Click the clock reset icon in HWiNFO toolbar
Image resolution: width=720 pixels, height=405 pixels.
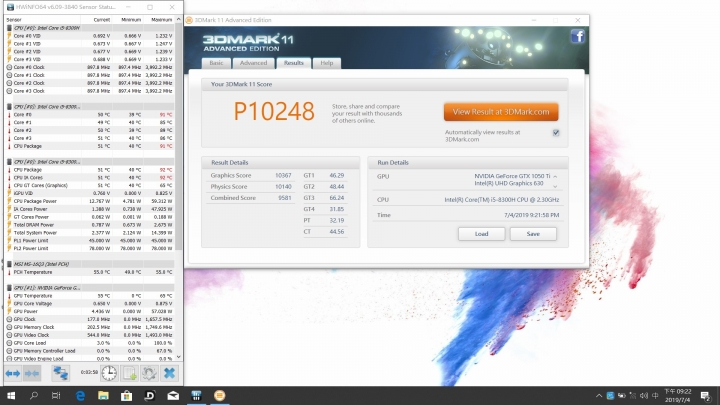tap(109, 373)
